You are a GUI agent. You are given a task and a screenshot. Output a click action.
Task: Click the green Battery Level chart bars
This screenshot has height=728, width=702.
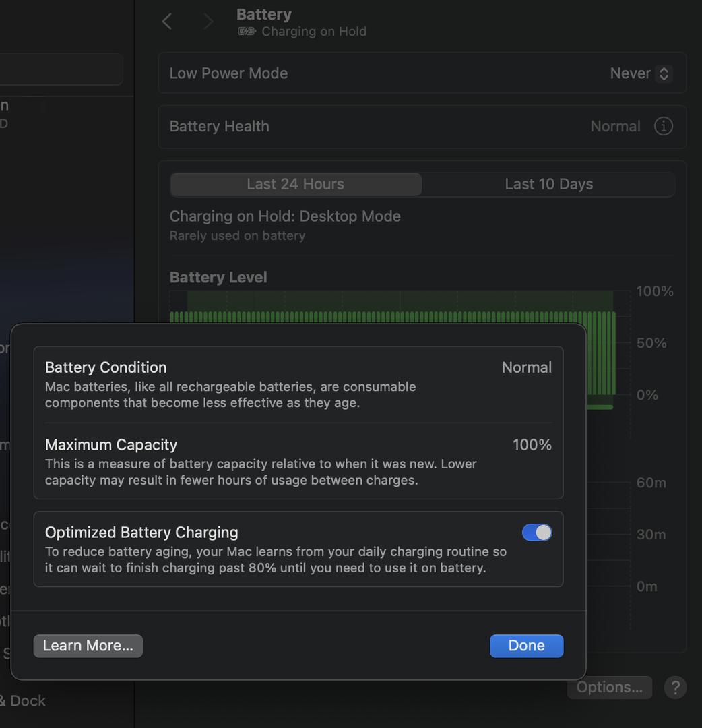(391, 317)
